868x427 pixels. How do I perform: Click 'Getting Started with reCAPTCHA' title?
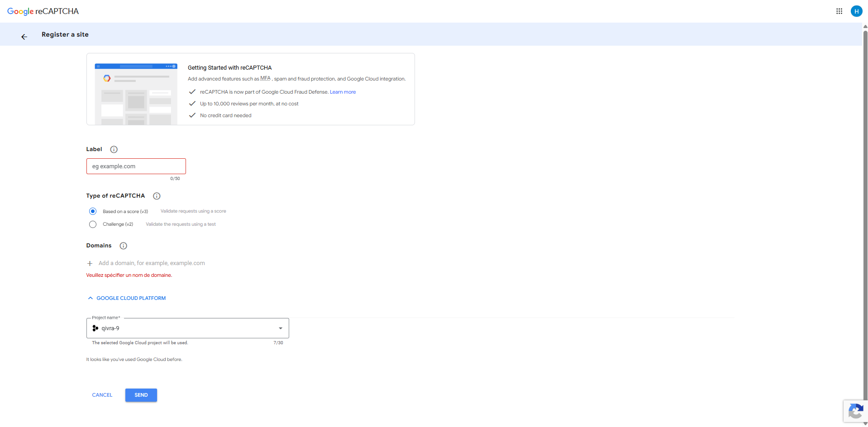(230, 68)
